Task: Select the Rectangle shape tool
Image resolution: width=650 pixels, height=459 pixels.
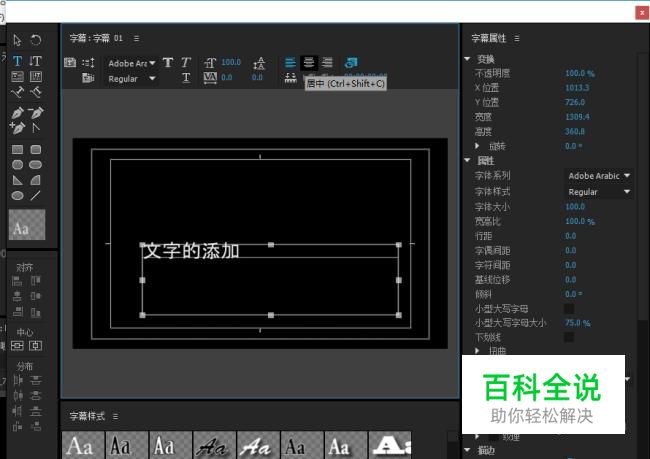Action: tap(18, 150)
